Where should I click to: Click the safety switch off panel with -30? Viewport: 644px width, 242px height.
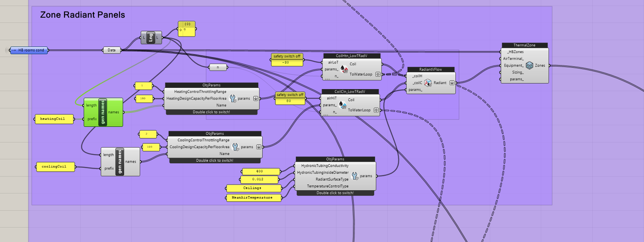287,60
